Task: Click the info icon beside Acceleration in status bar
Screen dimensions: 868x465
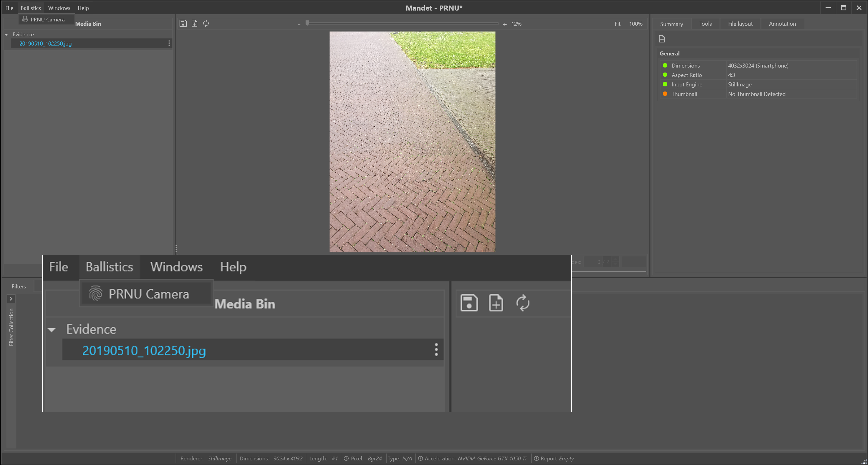Action: pos(420,459)
